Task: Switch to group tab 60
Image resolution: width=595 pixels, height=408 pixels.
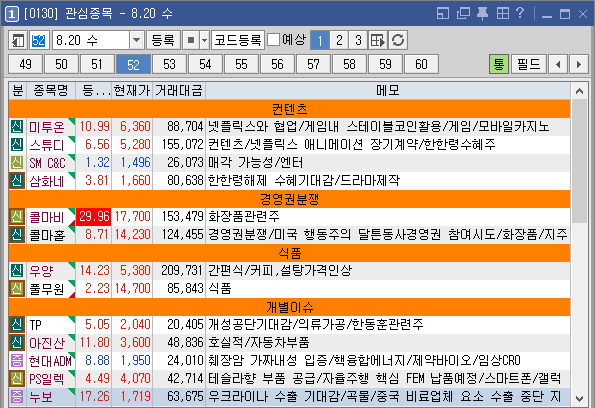Action: point(422,64)
